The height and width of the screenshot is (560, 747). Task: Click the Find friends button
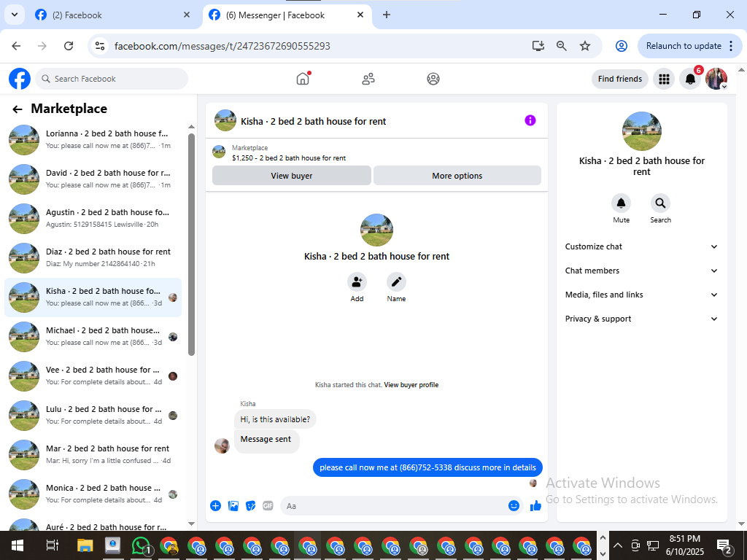coord(620,79)
